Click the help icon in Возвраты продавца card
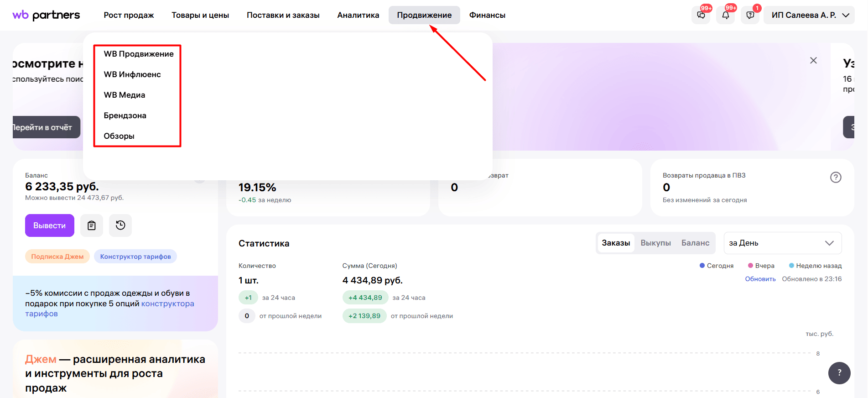The height and width of the screenshot is (398, 868). pos(836,178)
